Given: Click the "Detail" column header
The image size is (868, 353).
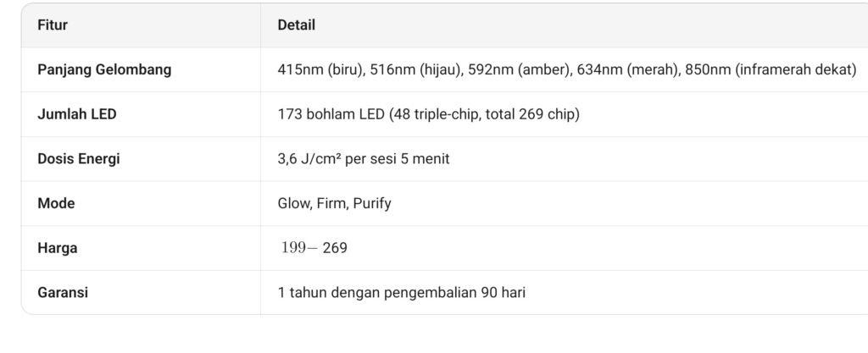Looking at the screenshot, I should pyautogui.click(x=296, y=25).
